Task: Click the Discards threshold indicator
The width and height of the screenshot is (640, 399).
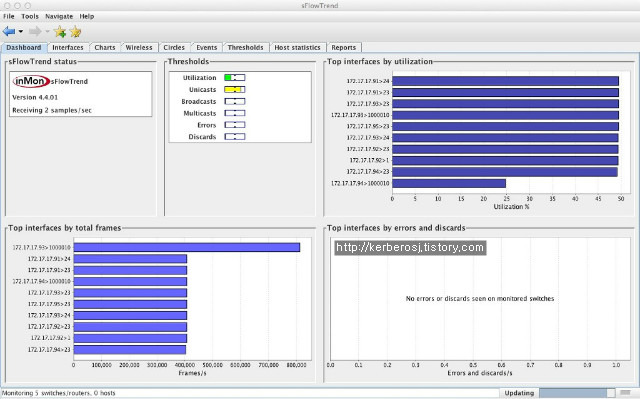Action: 235,137
